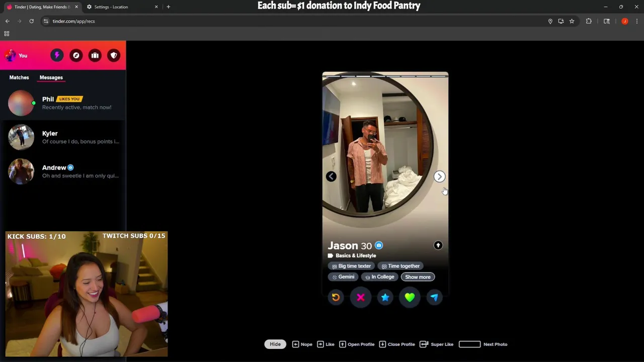
Task: Open the Explore compass icon
Action: (x=76, y=55)
